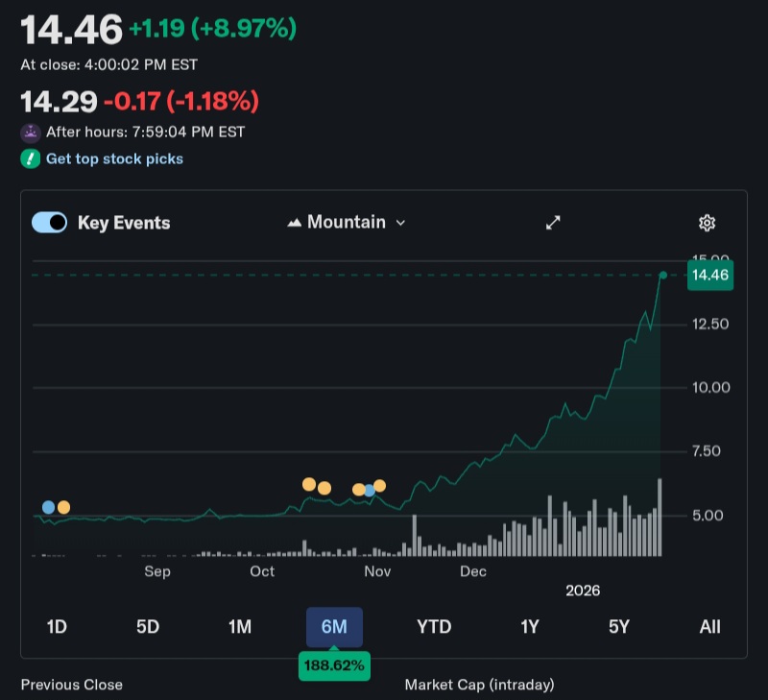The width and height of the screenshot is (768, 700).
Task: Click the green stock picks badge icon
Action: pos(31,158)
